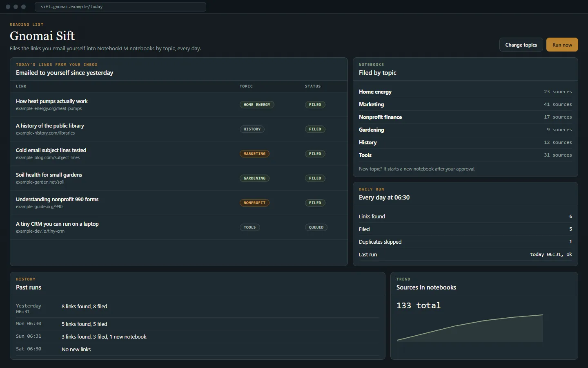Click example-energy.org/heat-pumps URL text
Viewport: 588px width, 368px height.
pyautogui.click(x=49, y=109)
